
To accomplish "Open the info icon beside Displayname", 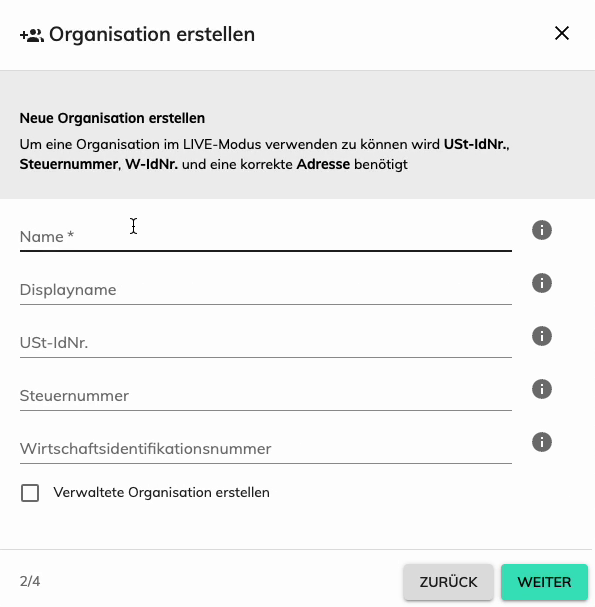I will point(542,283).
